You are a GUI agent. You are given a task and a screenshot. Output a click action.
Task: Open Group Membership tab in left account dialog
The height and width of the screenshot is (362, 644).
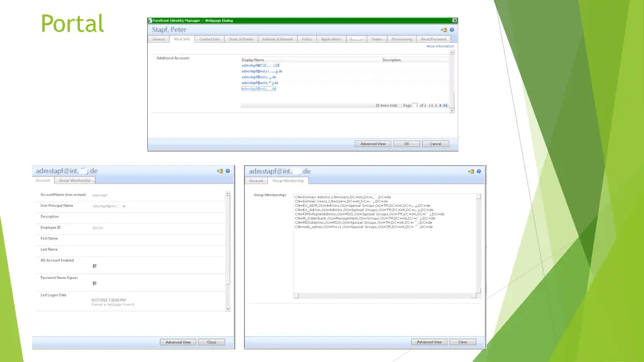tap(75, 180)
